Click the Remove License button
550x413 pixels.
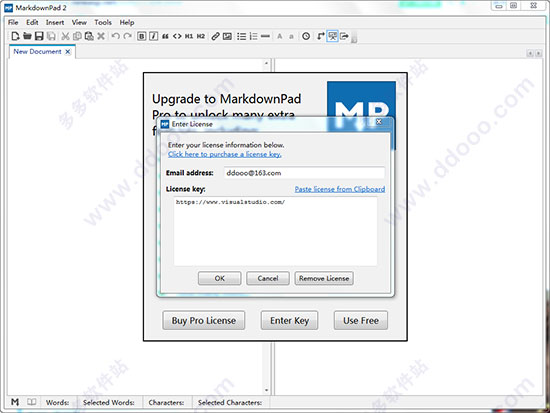click(x=324, y=278)
